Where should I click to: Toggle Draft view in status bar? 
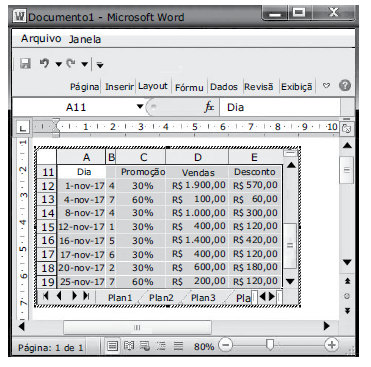tap(179, 346)
